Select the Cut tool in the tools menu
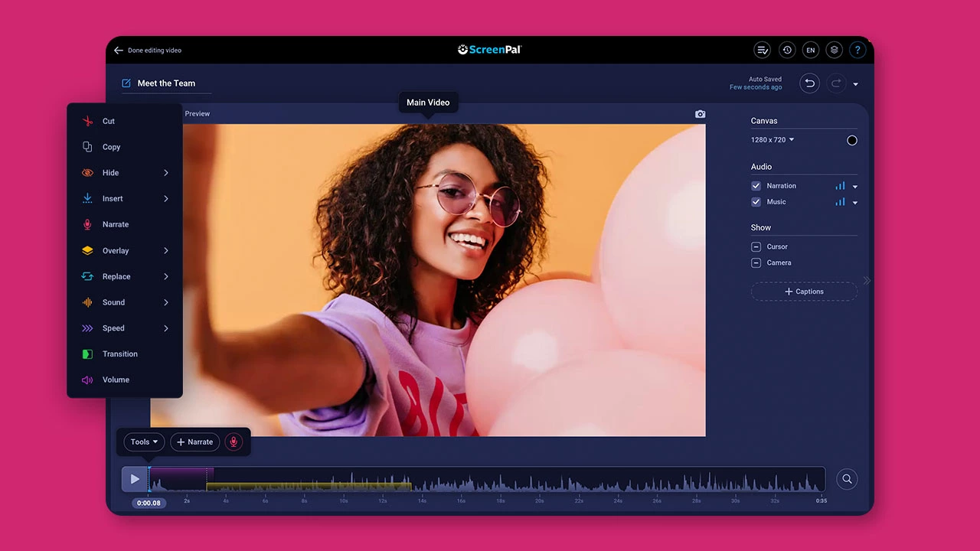 coord(108,121)
